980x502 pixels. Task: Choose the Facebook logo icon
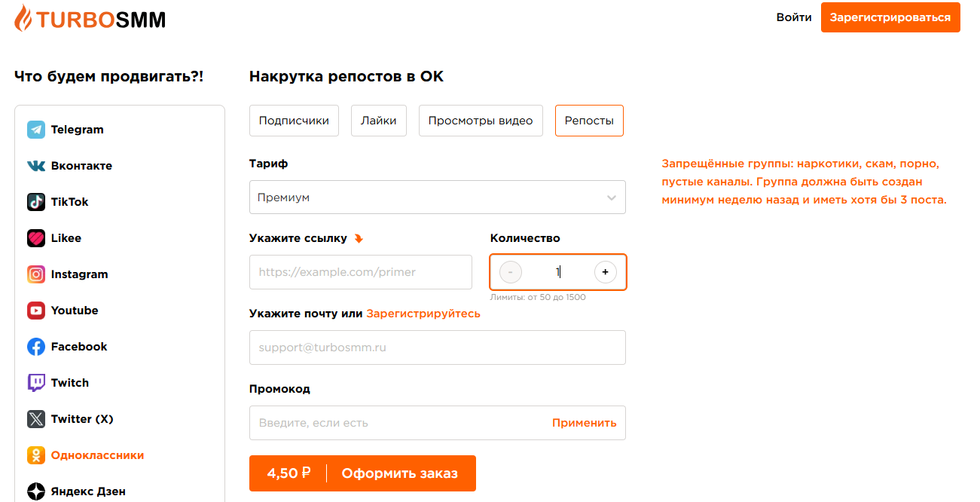pos(36,347)
